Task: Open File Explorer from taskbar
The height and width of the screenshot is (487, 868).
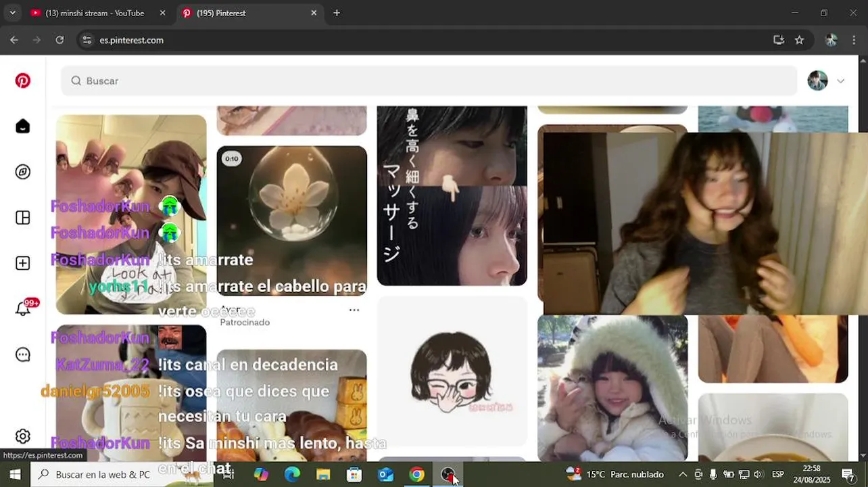Action: 323,475
